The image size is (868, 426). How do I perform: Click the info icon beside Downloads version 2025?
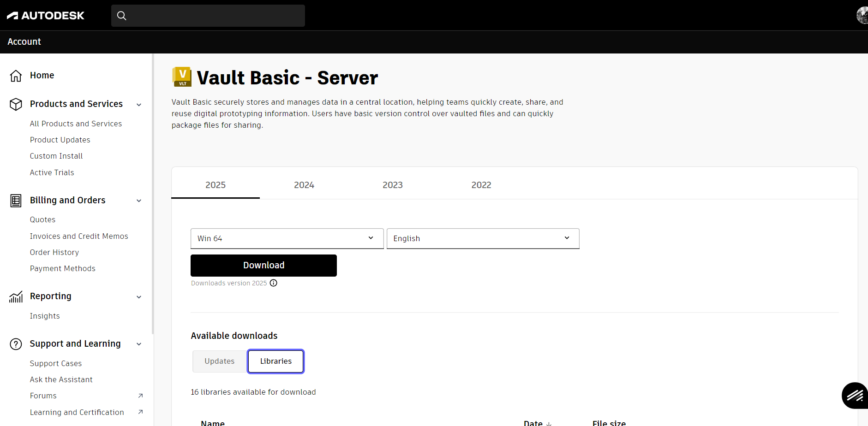pos(274,283)
